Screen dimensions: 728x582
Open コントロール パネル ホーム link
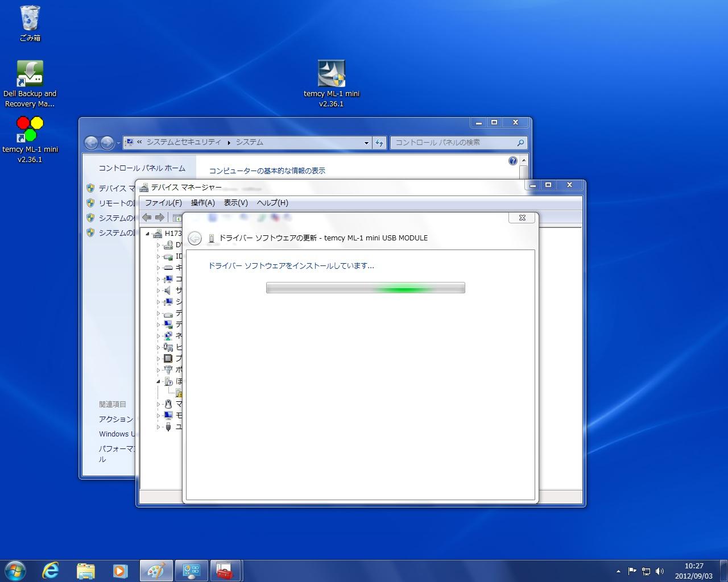(x=142, y=168)
